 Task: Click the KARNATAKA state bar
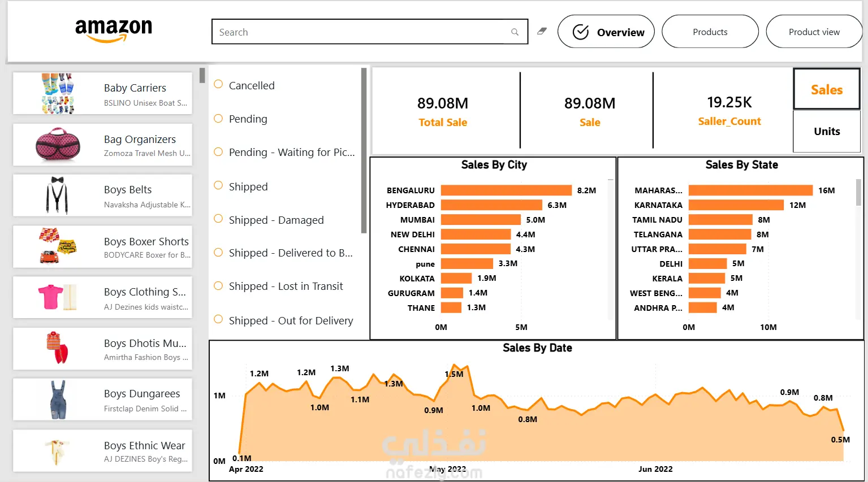tap(736, 205)
